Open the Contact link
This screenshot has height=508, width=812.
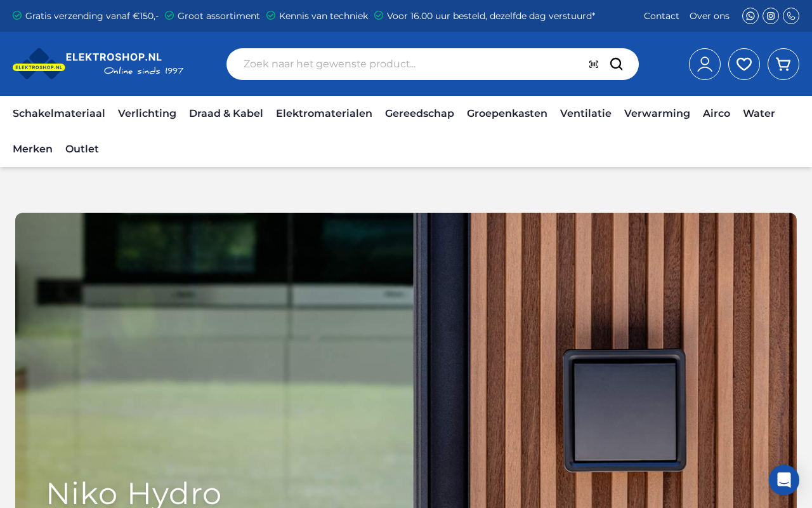[x=662, y=16]
